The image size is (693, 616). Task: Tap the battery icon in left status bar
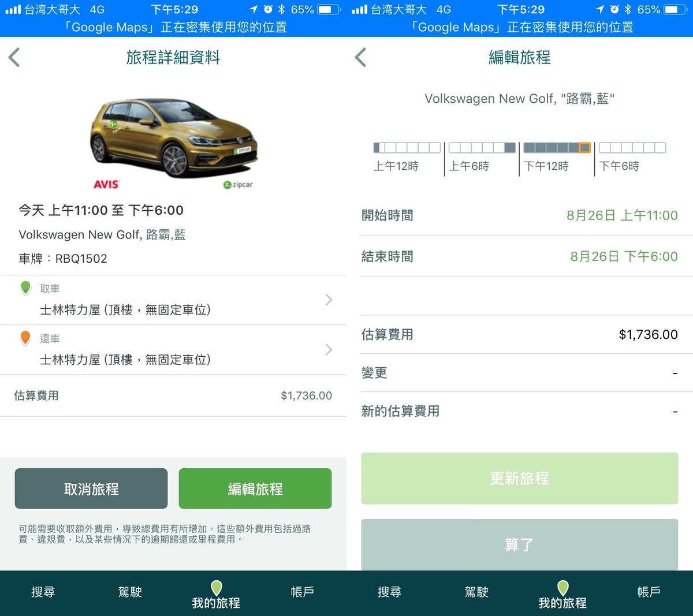328,9
